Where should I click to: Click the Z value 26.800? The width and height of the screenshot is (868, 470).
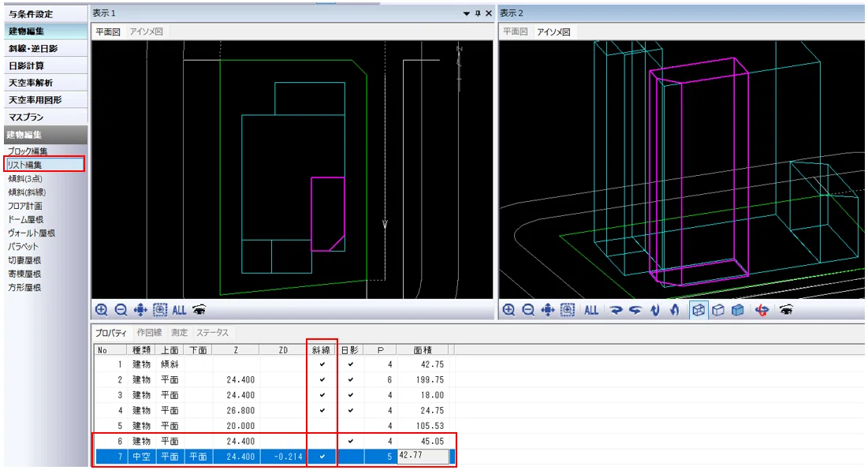click(x=240, y=410)
